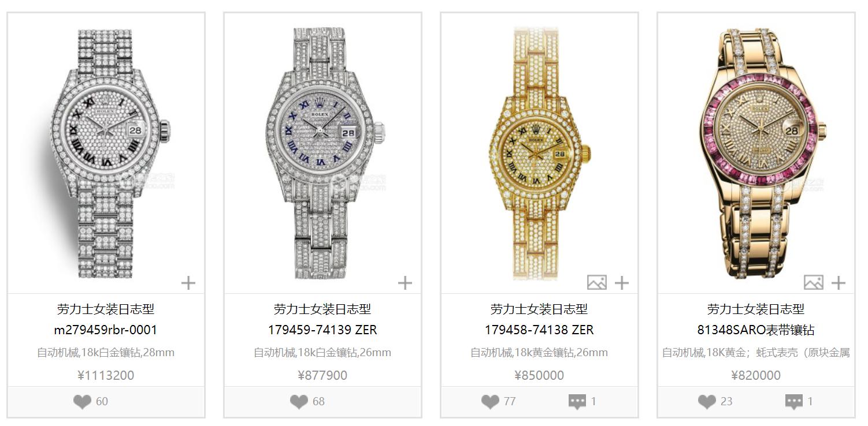Image resolution: width=868 pixels, height=426 pixels.
Task: Open comments on the 81348SARO watch
Action: [x=794, y=402]
